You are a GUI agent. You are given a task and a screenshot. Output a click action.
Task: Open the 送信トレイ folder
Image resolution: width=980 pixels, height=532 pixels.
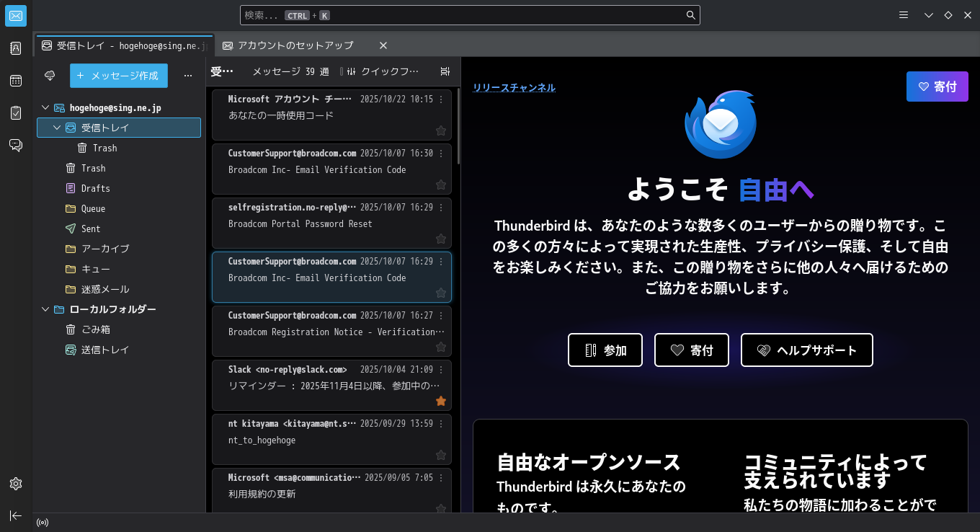coord(119,350)
